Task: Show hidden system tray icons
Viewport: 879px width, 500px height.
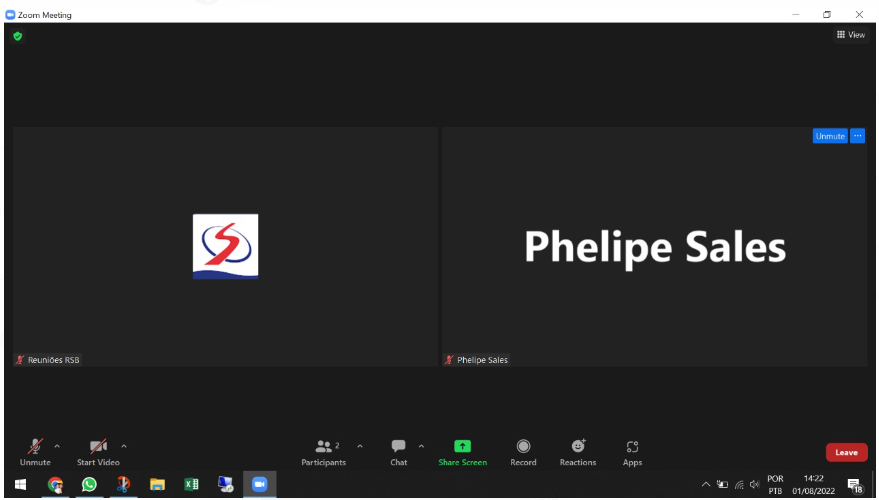Action: point(706,484)
